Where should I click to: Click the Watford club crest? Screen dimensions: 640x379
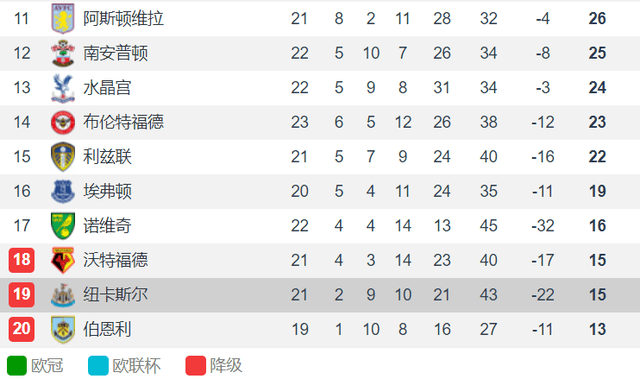(x=62, y=260)
